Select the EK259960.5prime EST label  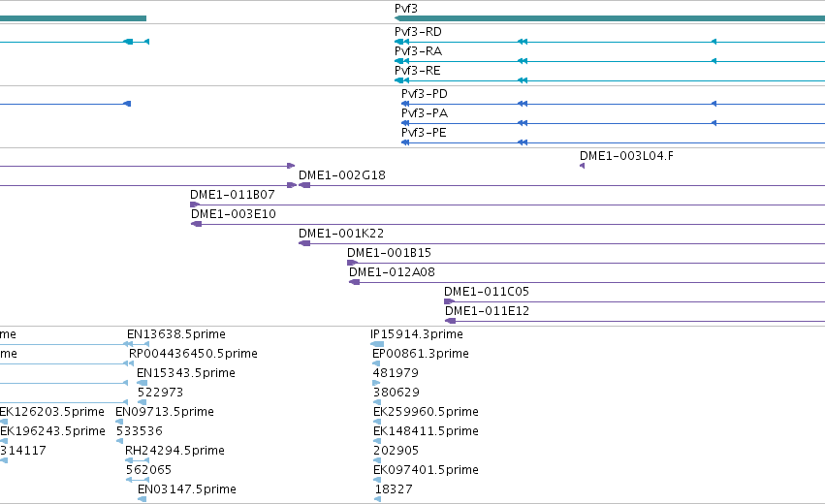tap(426, 411)
